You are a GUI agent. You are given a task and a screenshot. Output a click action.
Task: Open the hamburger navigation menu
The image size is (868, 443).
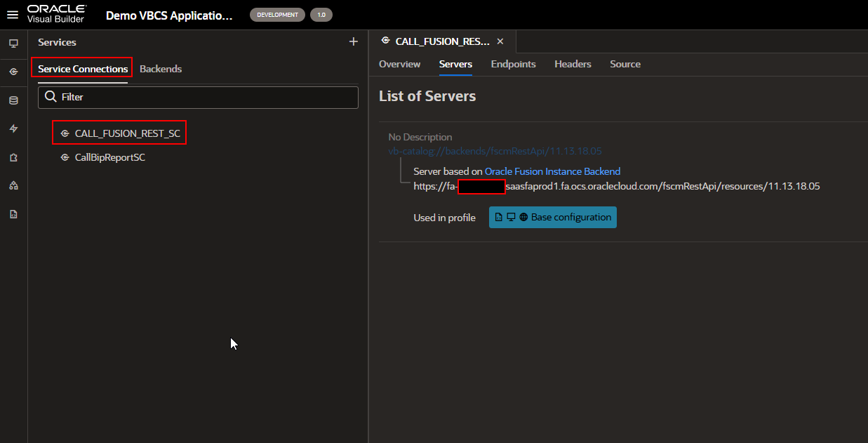pos(13,15)
